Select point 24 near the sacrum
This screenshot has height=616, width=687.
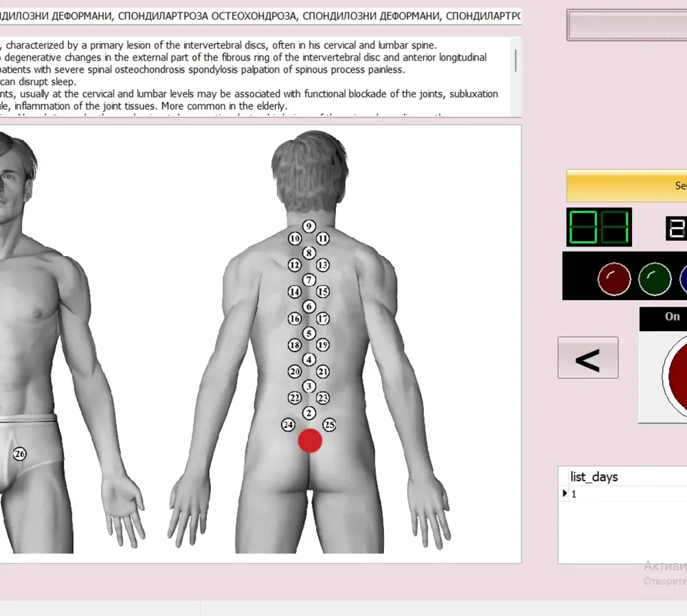coord(288,424)
